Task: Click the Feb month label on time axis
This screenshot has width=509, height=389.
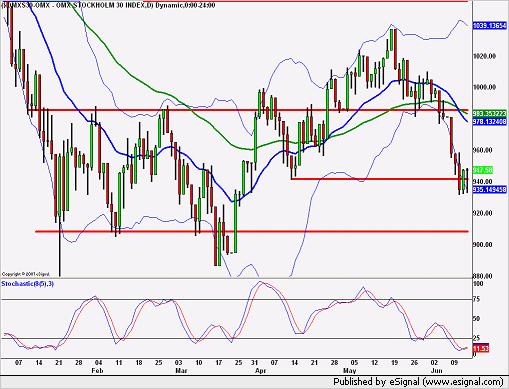Action: click(97, 371)
